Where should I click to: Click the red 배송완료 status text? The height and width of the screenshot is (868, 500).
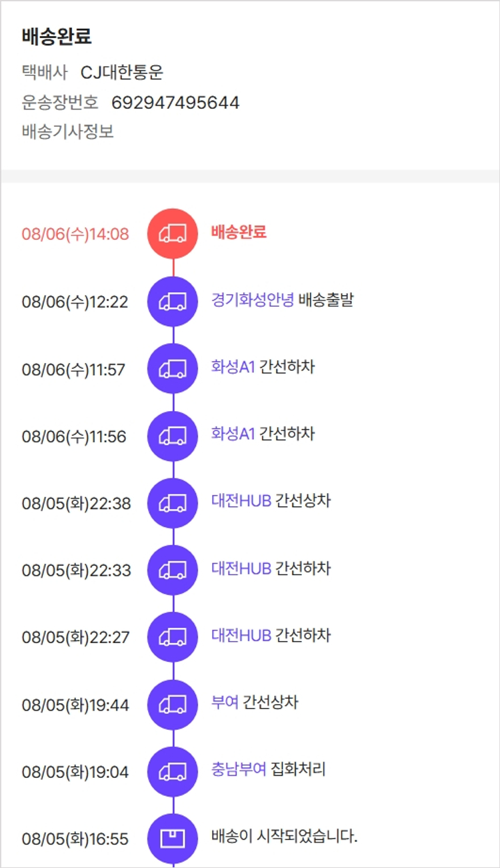click(x=239, y=232)
